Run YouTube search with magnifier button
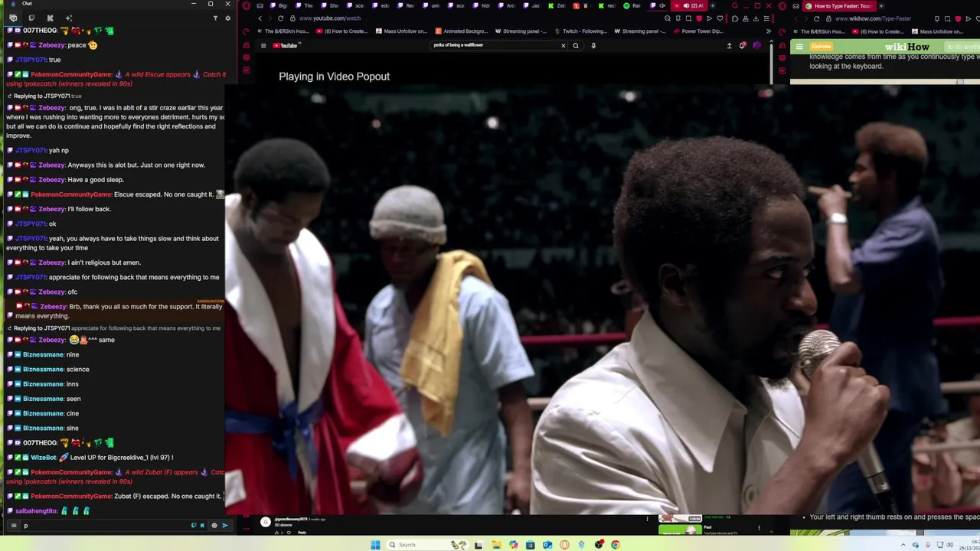This screenshot has width=980, height=551. pos(576,45)
